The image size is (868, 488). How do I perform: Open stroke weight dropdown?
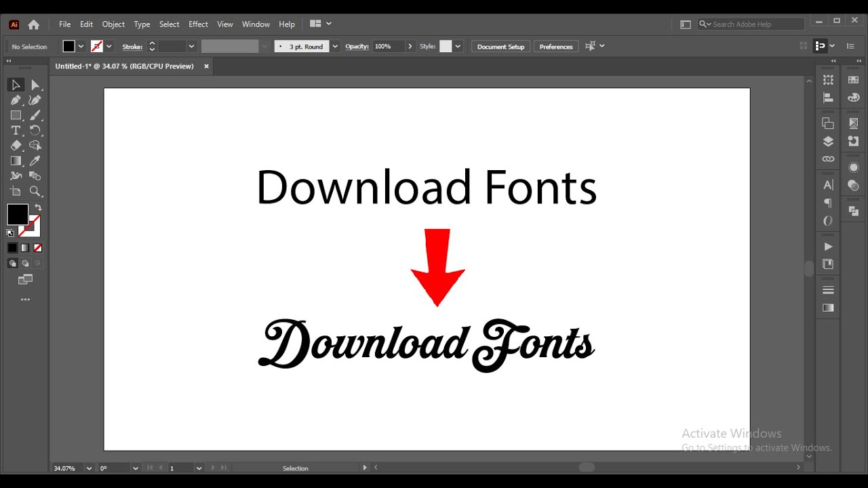(x=191, y=47)
